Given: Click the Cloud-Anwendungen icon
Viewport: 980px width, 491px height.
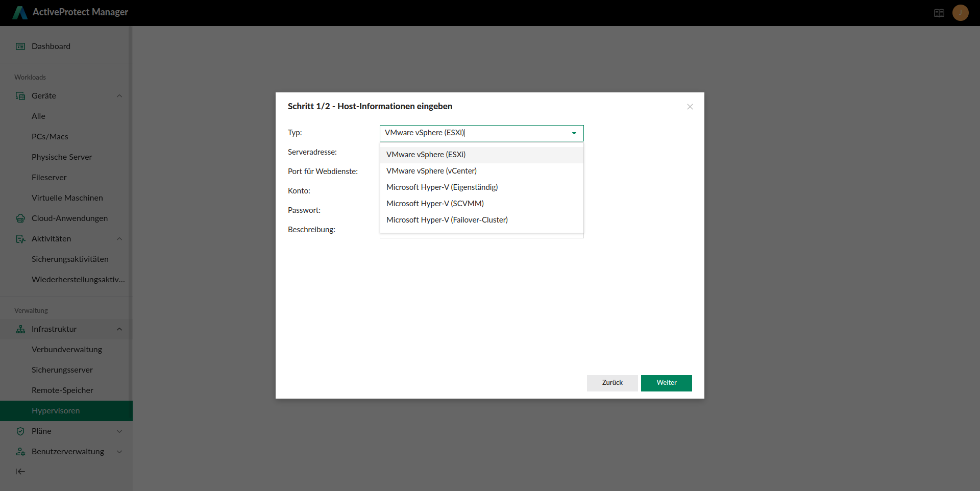Looking at the screenshot, I should (x=20, y=218).
